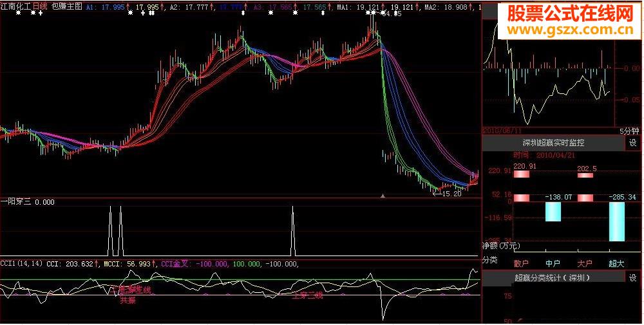Click the 共振 signal annotation
The width and height of the screenshot is (644, 325).
tap(128, 301)
